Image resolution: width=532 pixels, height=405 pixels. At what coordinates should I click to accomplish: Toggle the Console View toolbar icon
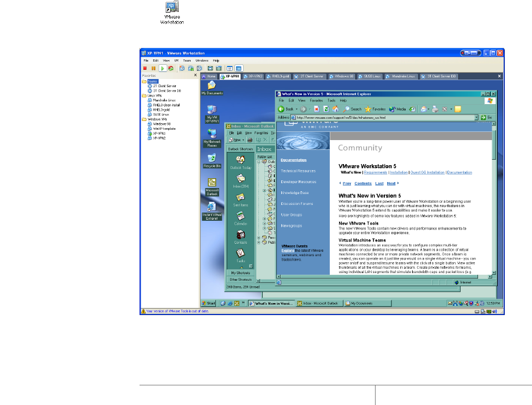(239, 69)
